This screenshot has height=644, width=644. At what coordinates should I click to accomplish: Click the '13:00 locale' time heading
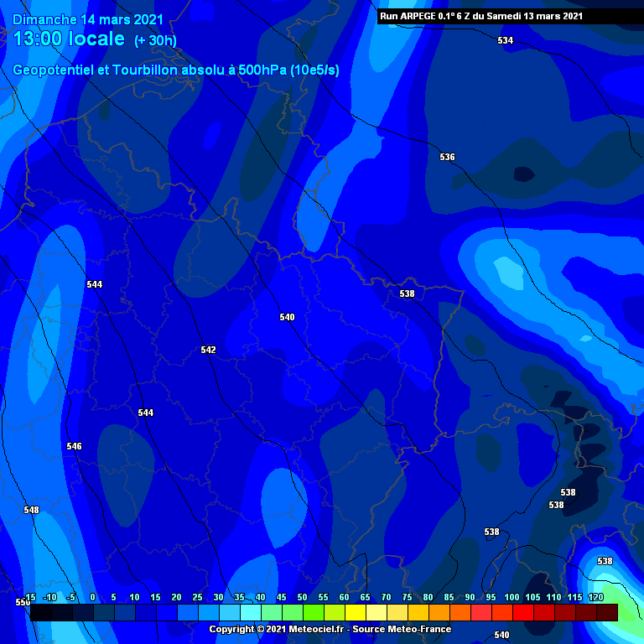pos(70,39)
